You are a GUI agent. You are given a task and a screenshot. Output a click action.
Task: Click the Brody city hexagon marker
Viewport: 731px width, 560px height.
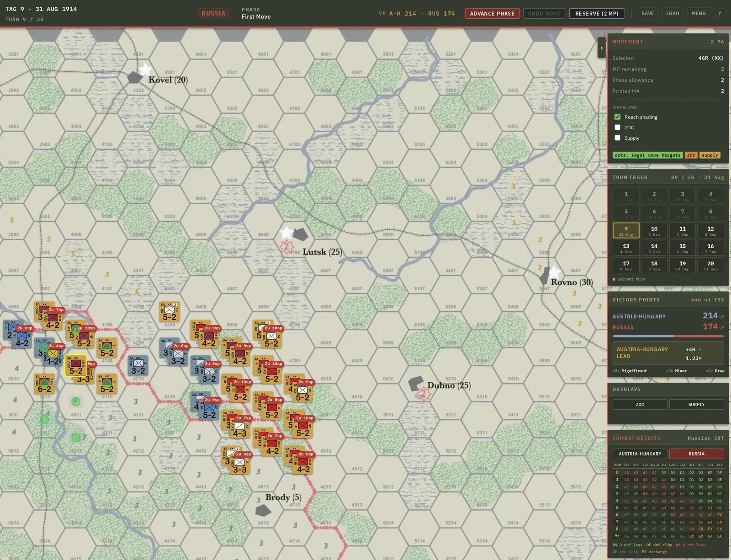point(264,510)
